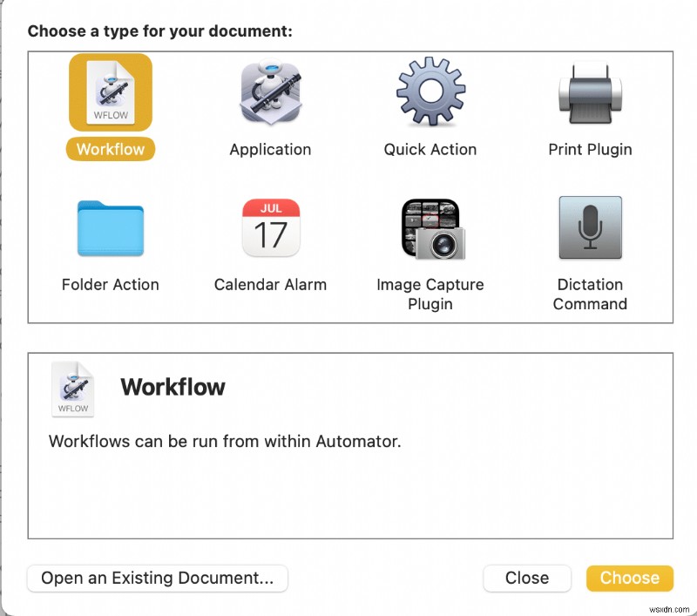Viewport: 697px width, 616px height.
Task: Click Open an Existing Document button
Action: point(157,578)
